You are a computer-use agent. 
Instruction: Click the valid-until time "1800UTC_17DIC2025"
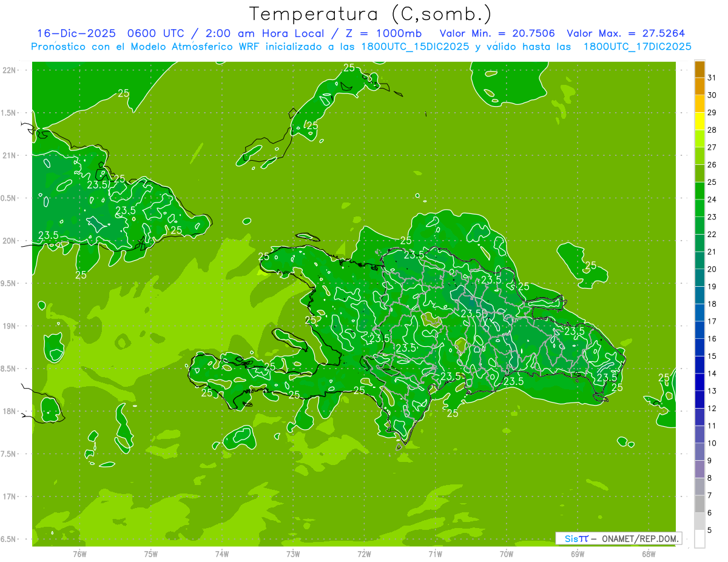pos(638,47)
